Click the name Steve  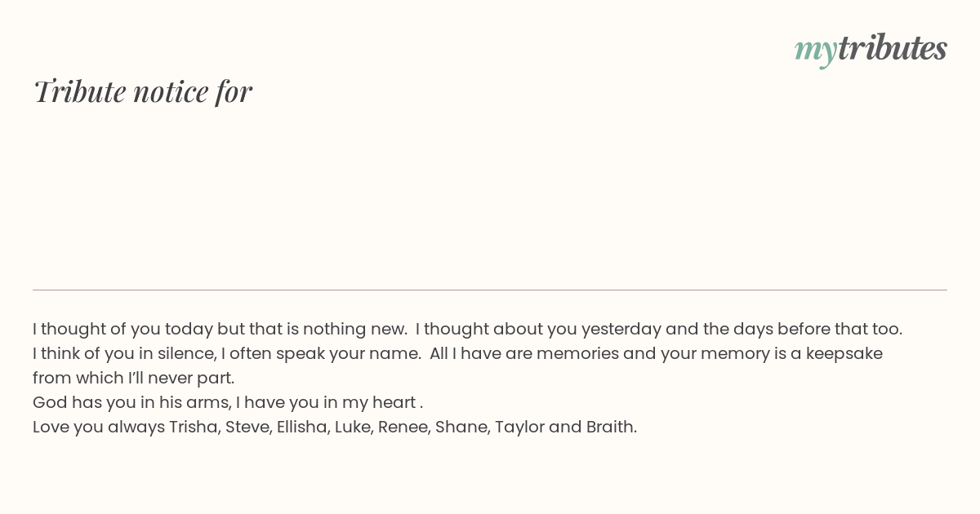[x=248, y=427]
